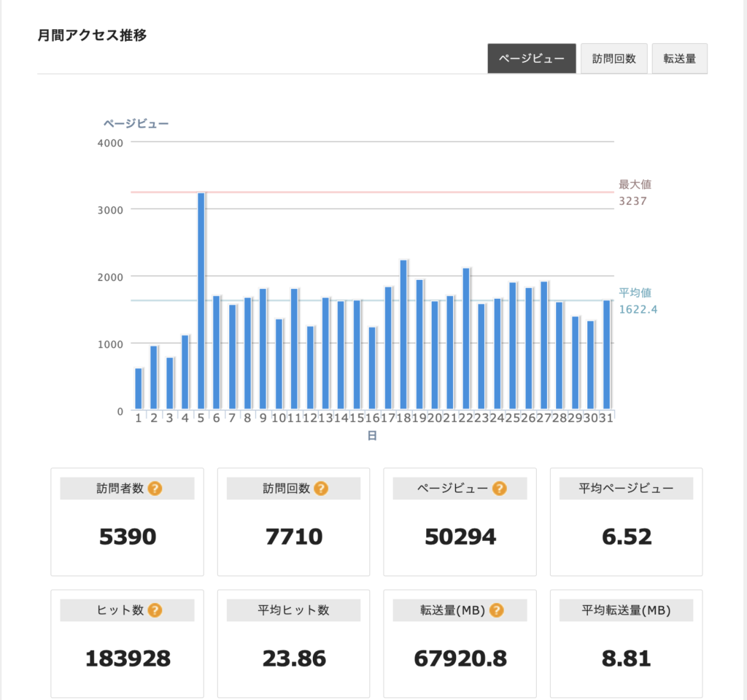Switch to the ページビュー tab
Image resolution: width=747 pixels, height=700 pixels.
point(532,59)
